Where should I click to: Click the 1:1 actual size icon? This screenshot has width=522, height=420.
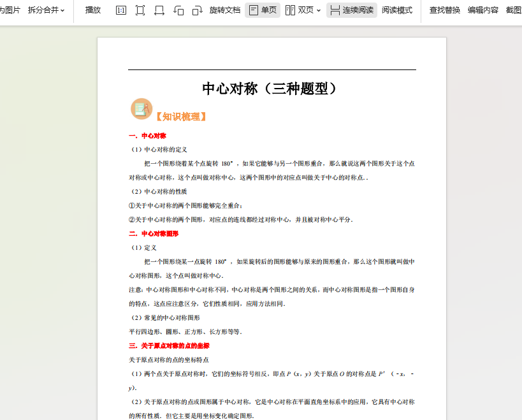tap(121, 10)
